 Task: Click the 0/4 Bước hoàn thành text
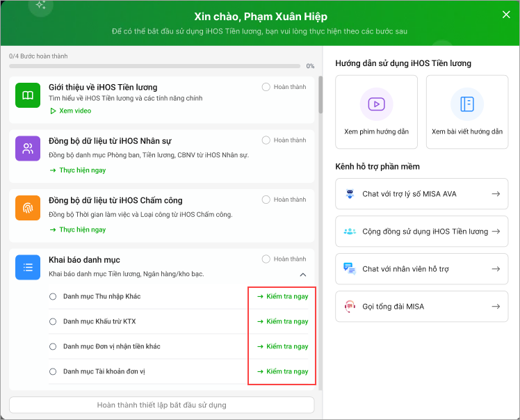[x=38, y=56]
